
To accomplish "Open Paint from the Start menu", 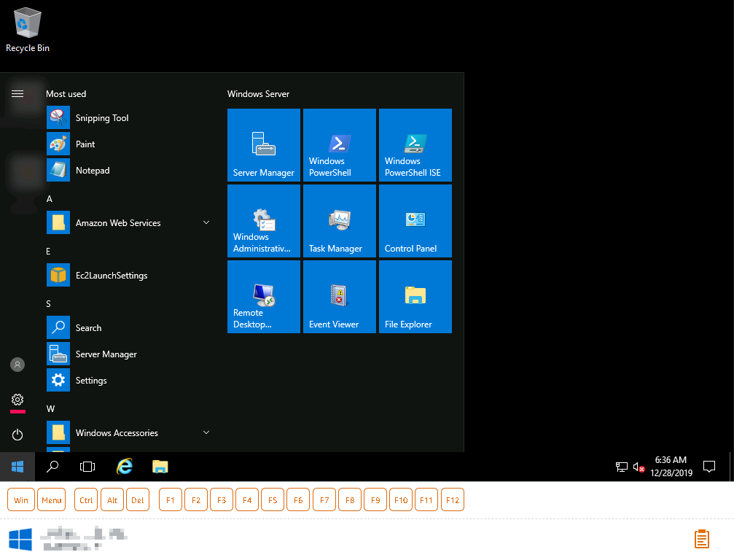I will [130, 144].
